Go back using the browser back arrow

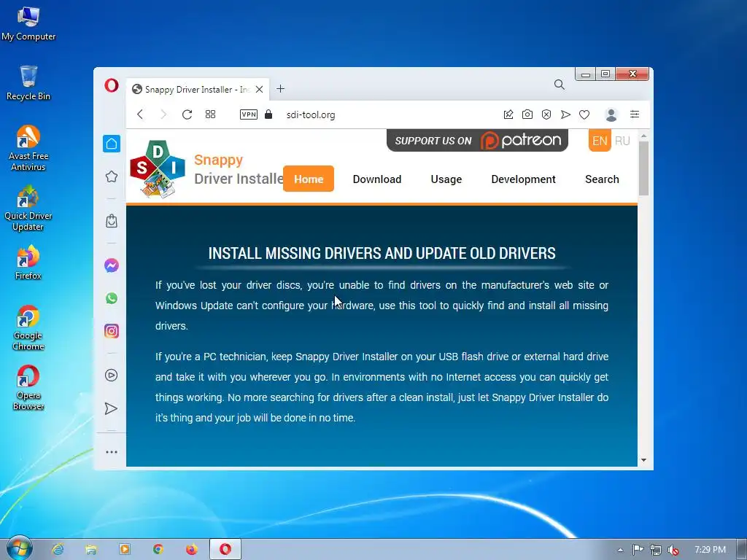140,114
